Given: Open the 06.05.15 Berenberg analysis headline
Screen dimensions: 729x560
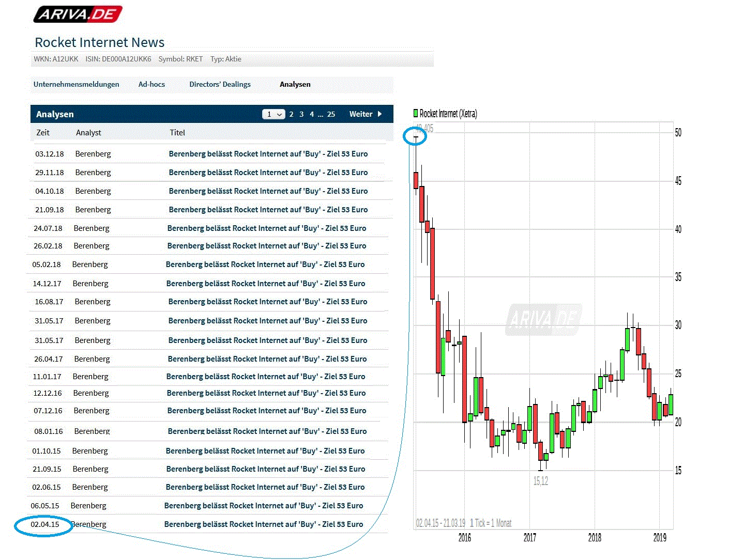Looking at the screenshot, I should tap(264, 505).
